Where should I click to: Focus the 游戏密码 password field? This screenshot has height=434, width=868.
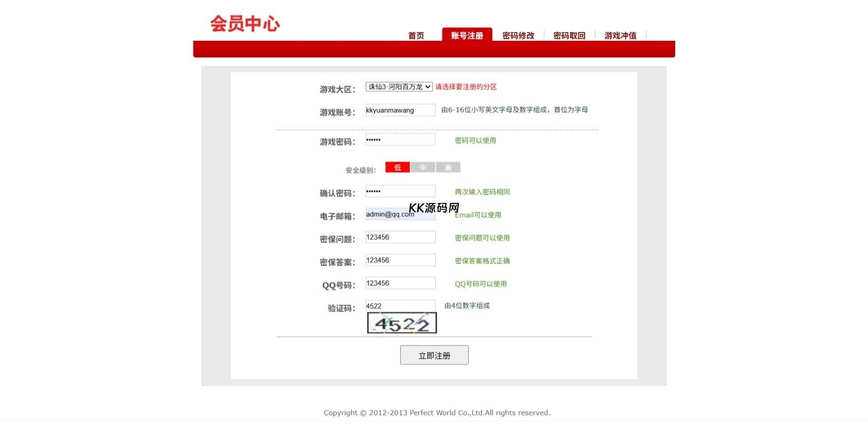(400, 140)
